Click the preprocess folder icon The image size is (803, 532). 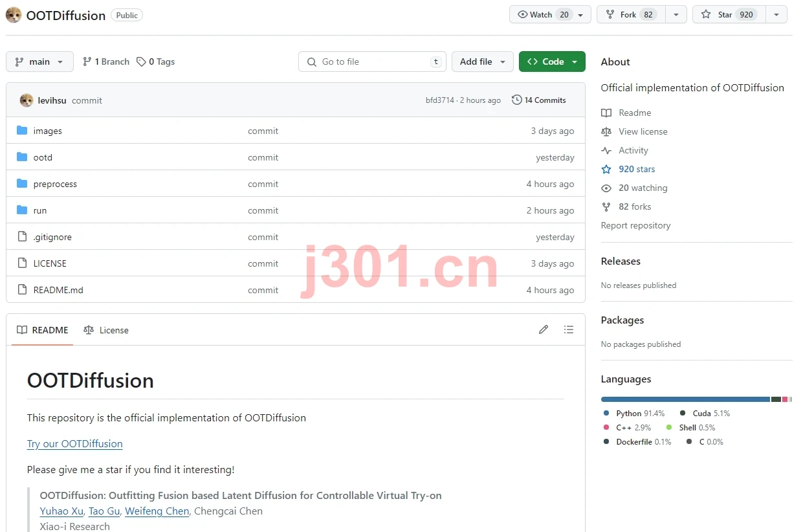(x=22, y=184)
